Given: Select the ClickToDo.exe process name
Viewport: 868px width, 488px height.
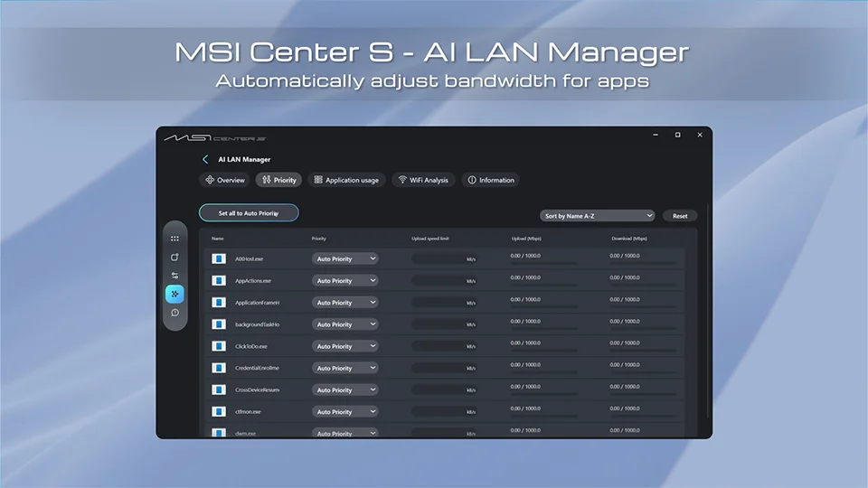Looking at the screenshot, I should coord(251,346).
